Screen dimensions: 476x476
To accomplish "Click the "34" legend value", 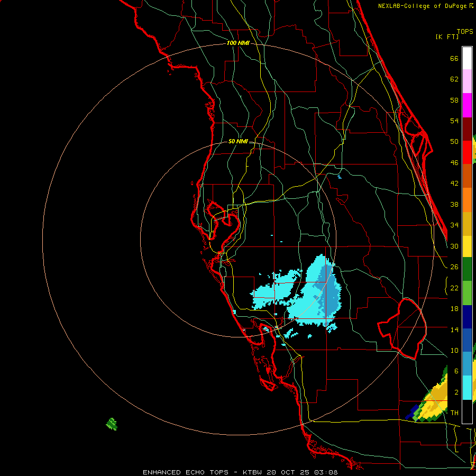I will coord(454,225).
